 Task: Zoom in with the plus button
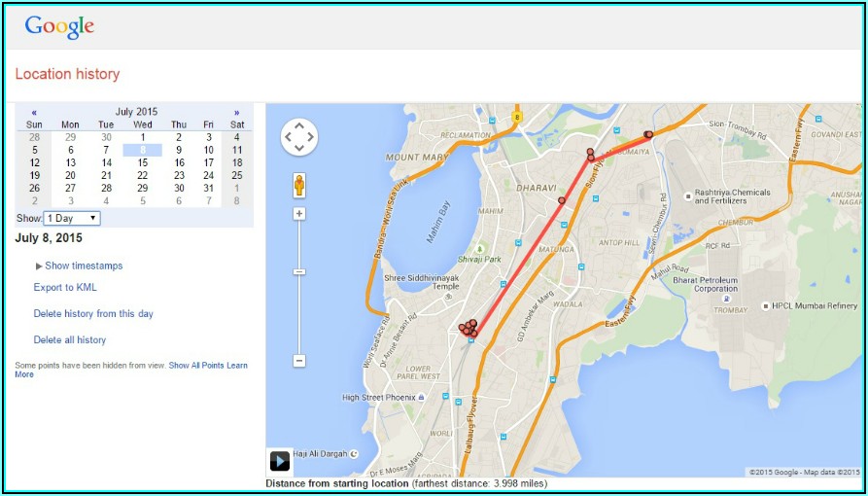point(299,213)
